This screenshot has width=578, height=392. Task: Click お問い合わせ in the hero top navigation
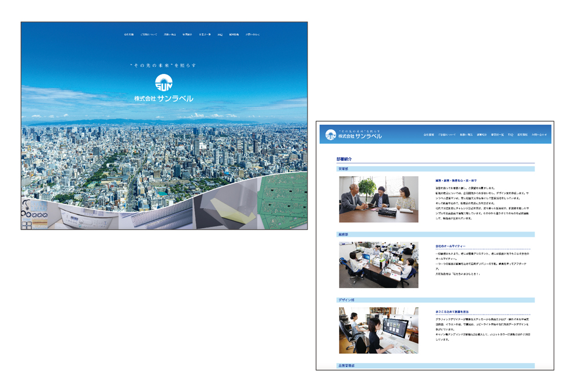(253, 35)
